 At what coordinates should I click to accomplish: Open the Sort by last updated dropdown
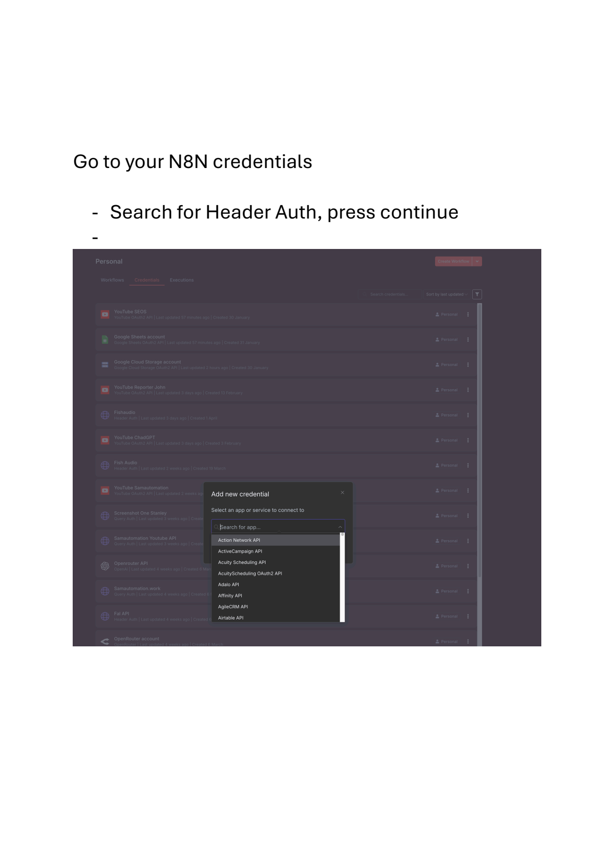pos(447,294)
